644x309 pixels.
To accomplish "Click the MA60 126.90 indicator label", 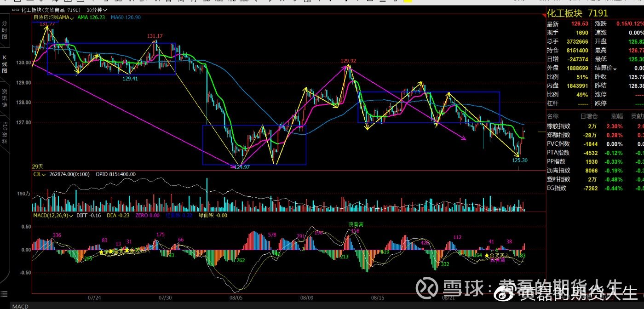I will [126, 17].
